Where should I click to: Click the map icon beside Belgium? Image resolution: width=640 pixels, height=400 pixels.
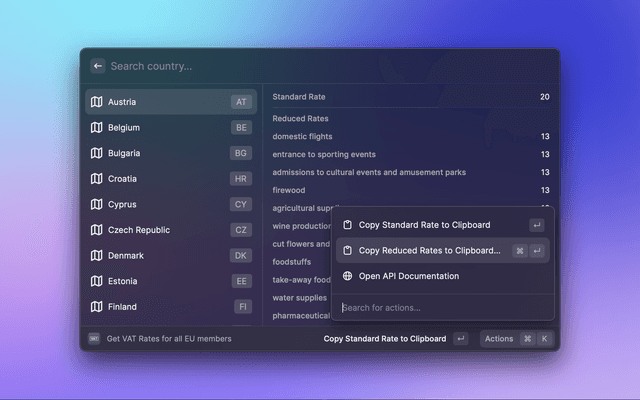tap(96, 128)
